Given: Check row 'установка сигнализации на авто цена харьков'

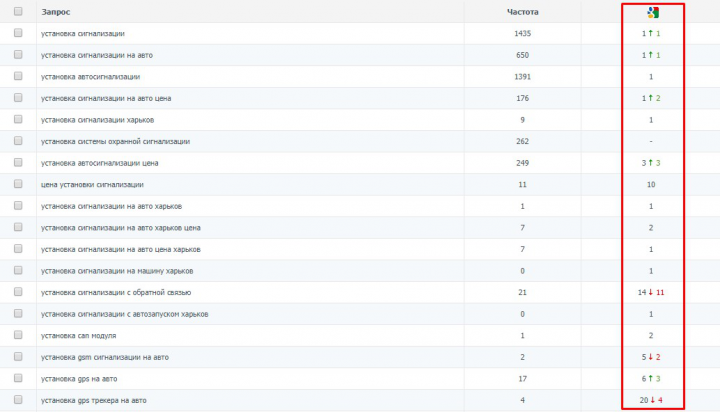Looking at the screenshot, I should tap(18, 248).
